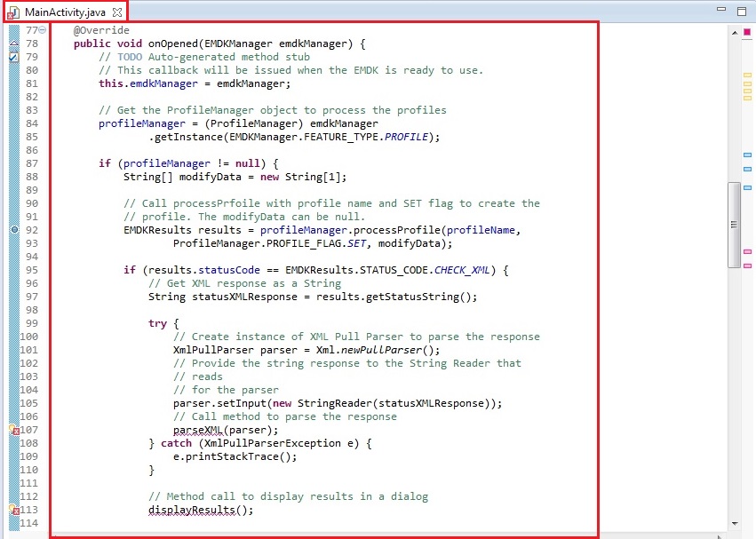Click the breakpoint-style marker on line 92
The height and width of the screenshot is (539, 756).
tap(13, 230)
